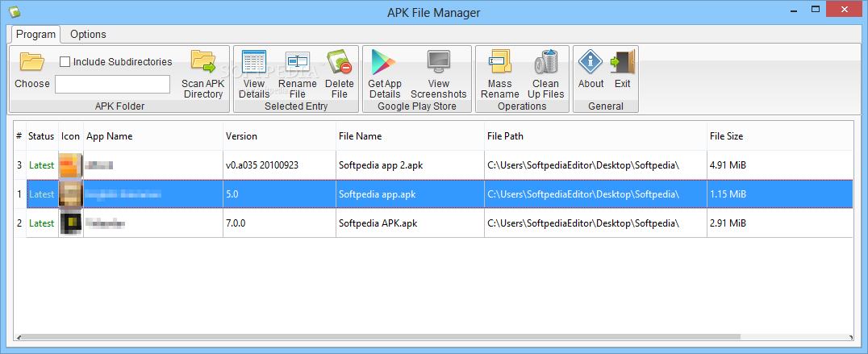This screenshot has height=354, width=868.
Task: Switch to the Options tab
Action: (88, 34)
